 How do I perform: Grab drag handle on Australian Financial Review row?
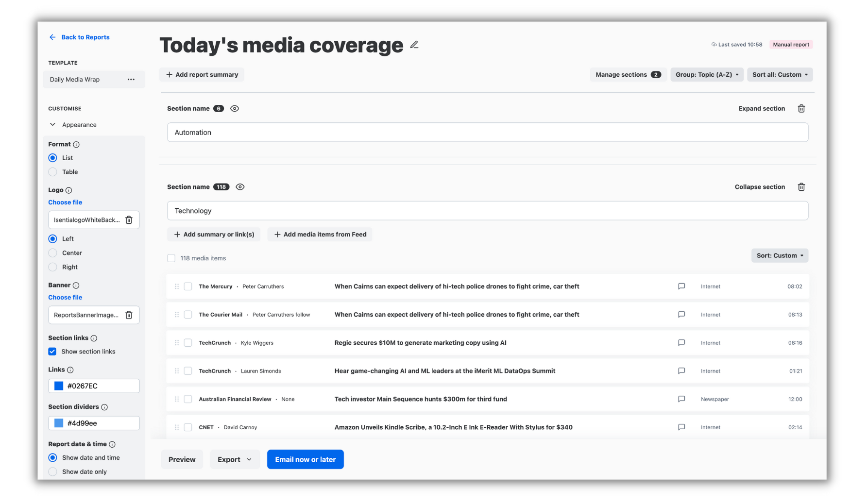click(177, 399)
